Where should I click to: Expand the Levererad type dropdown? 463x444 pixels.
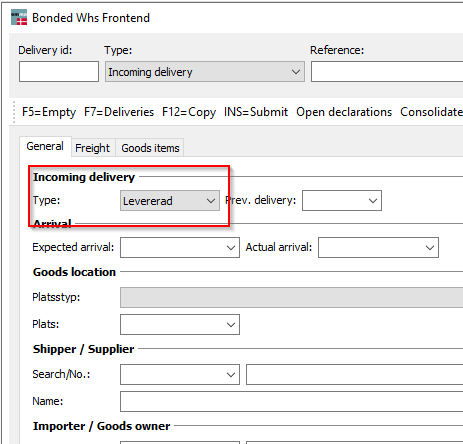[170, 201]
